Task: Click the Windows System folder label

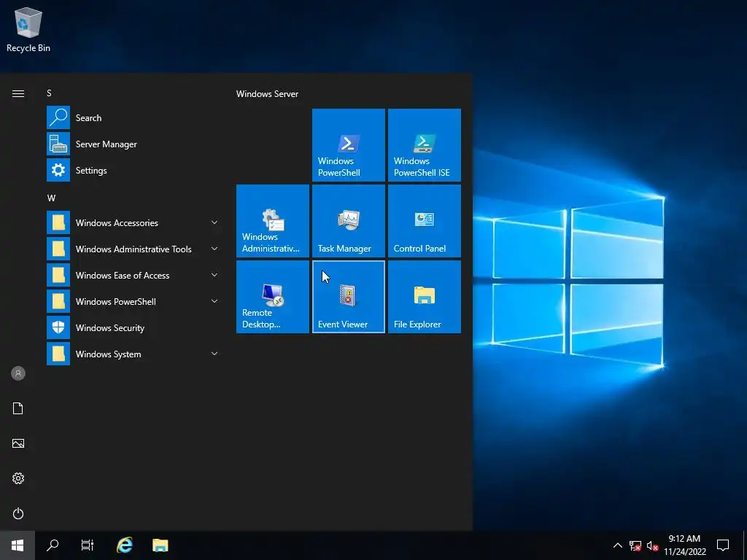Action: (108, 354)
